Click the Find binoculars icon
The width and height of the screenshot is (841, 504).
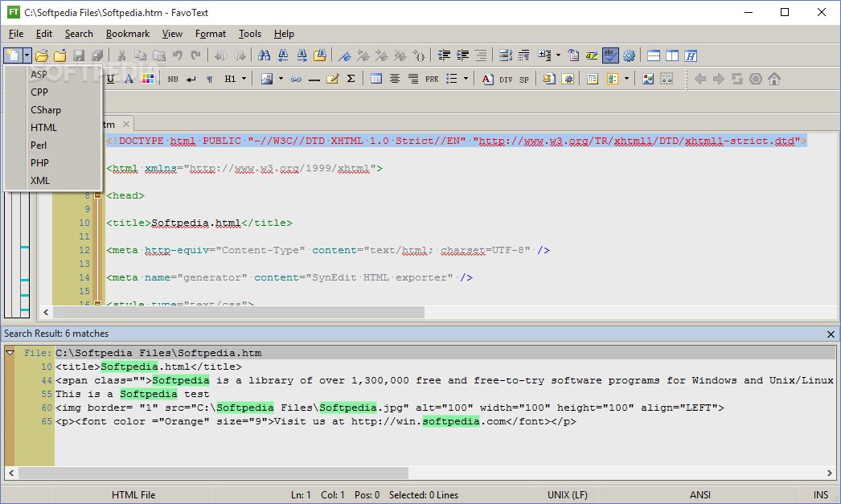pyautogui.click(x=264, y=55)
